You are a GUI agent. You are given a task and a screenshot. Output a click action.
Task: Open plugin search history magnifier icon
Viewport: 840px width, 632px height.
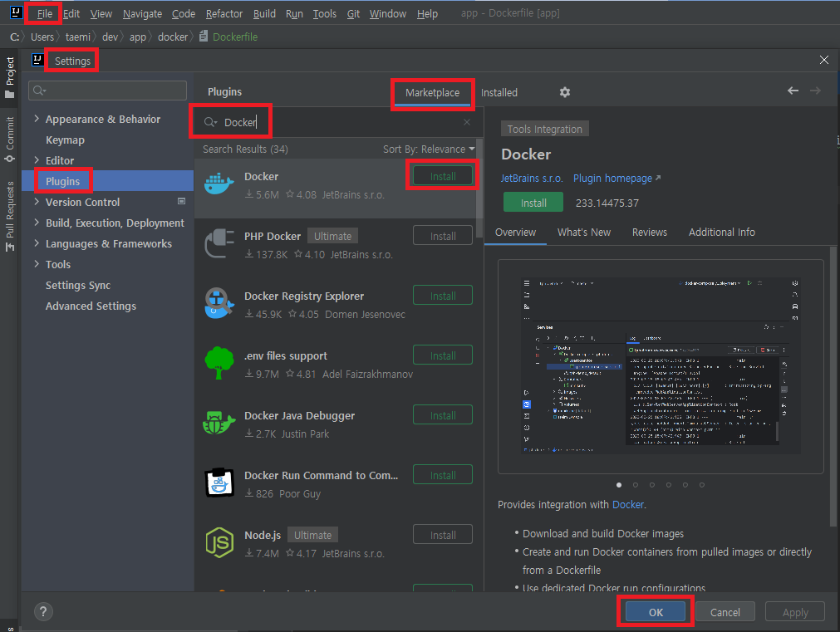(210, 122)
